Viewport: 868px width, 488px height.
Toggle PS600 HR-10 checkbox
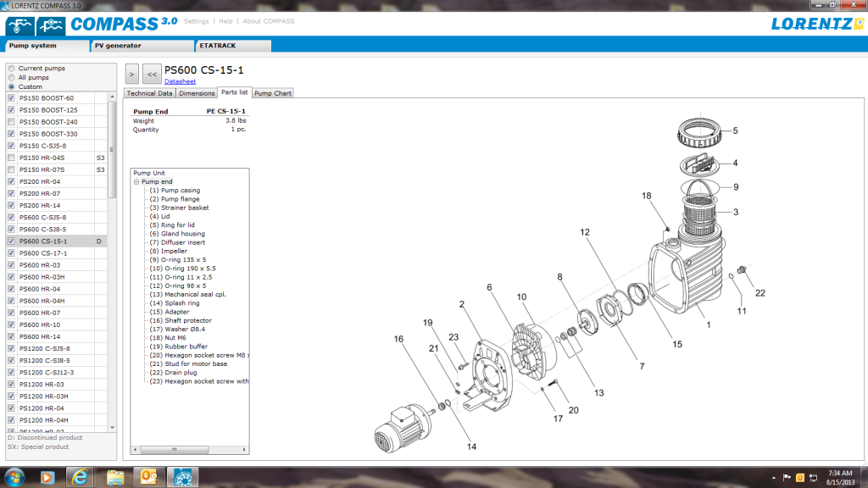[11, 324]
